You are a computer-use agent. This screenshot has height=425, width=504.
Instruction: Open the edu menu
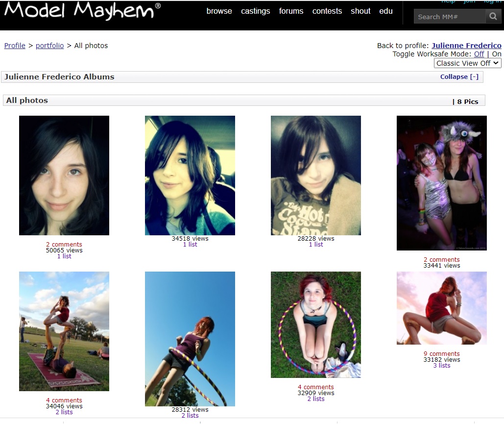[x=386, y=11]
